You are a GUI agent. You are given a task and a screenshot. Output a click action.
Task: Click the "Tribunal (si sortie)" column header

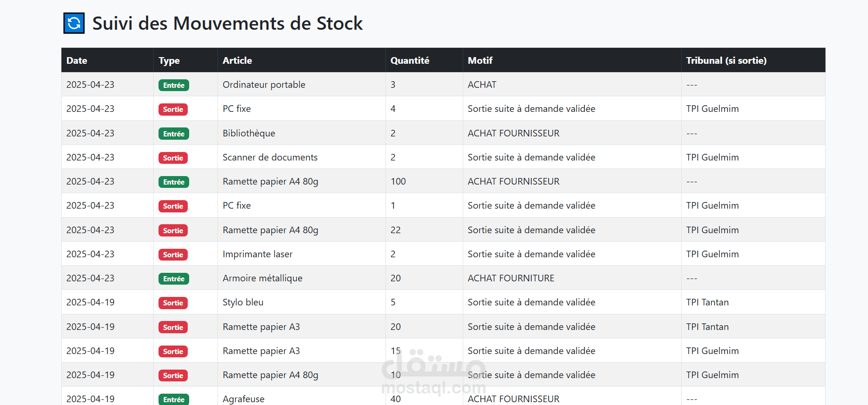[x=726, y=60]
